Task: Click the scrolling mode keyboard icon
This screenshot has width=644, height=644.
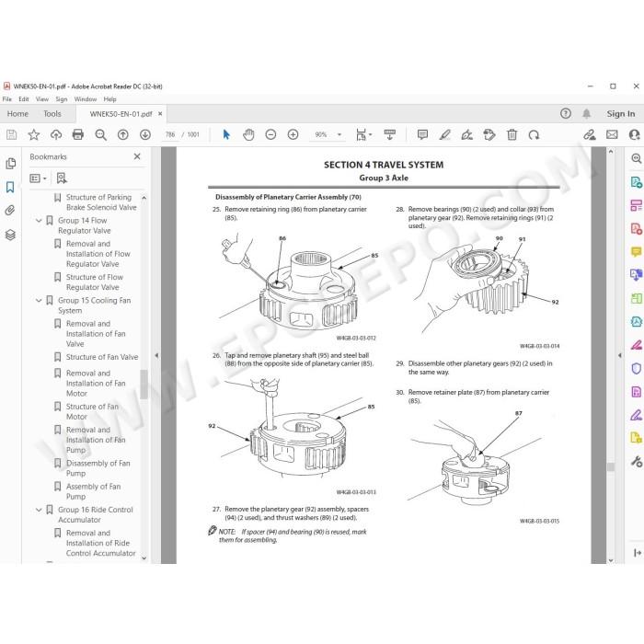Action: click(x=390, y=134)
